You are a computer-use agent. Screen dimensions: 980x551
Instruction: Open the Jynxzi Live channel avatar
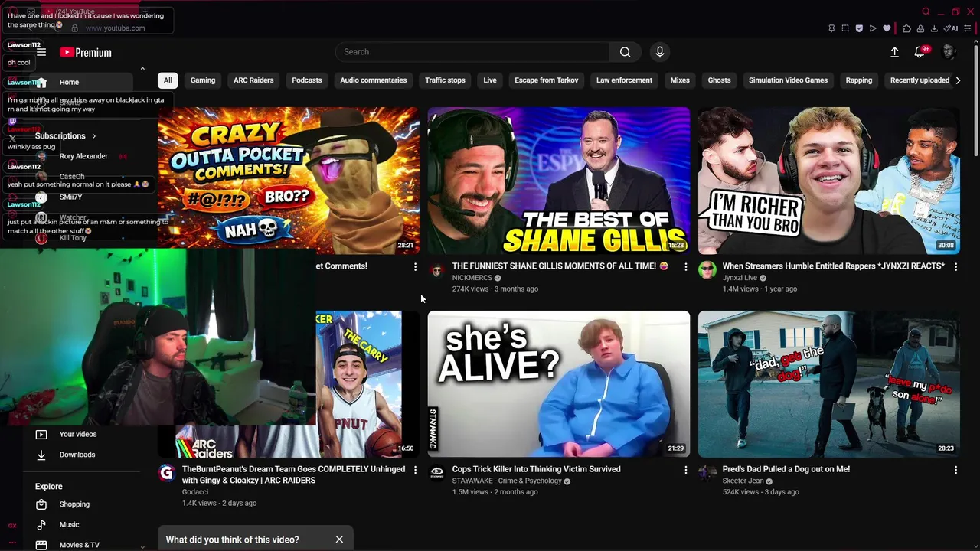click(x=707, y=270)
